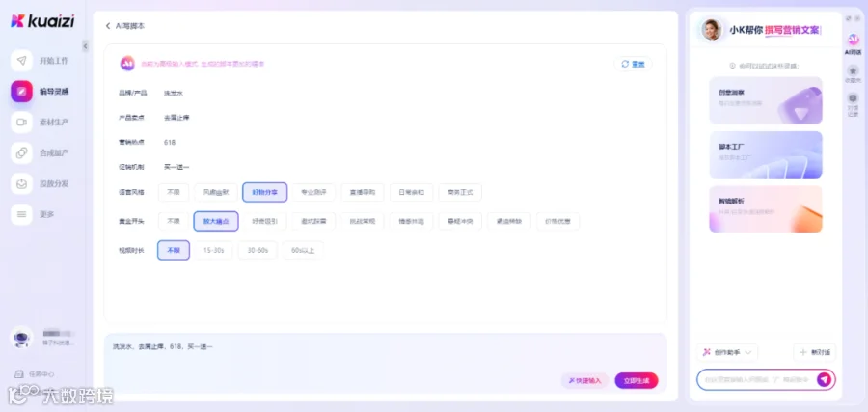Image resolution: width=868 pixels, height=412 pixels.
Task: Open the 合成量产 menu item
Action: 54,152
